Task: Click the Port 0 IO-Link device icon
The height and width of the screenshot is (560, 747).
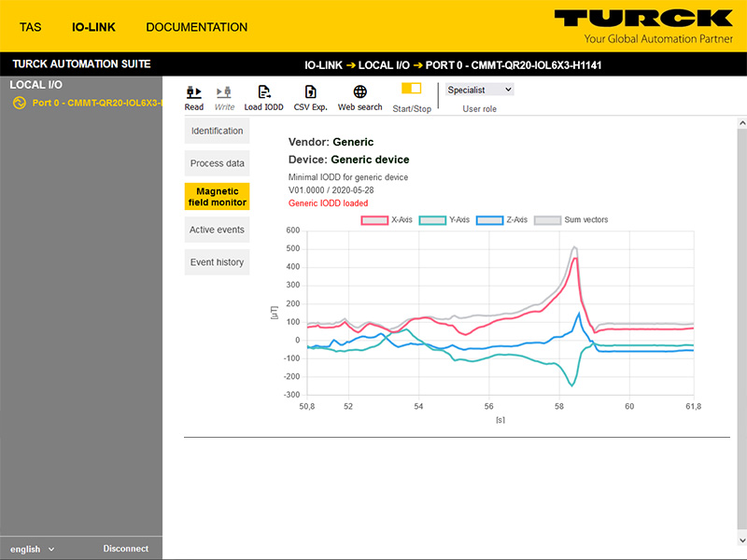Action: [x=19, y=103]
